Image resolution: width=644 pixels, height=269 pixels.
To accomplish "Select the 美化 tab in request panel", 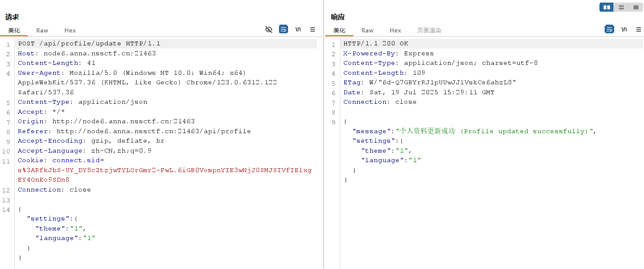I will 14,30.
